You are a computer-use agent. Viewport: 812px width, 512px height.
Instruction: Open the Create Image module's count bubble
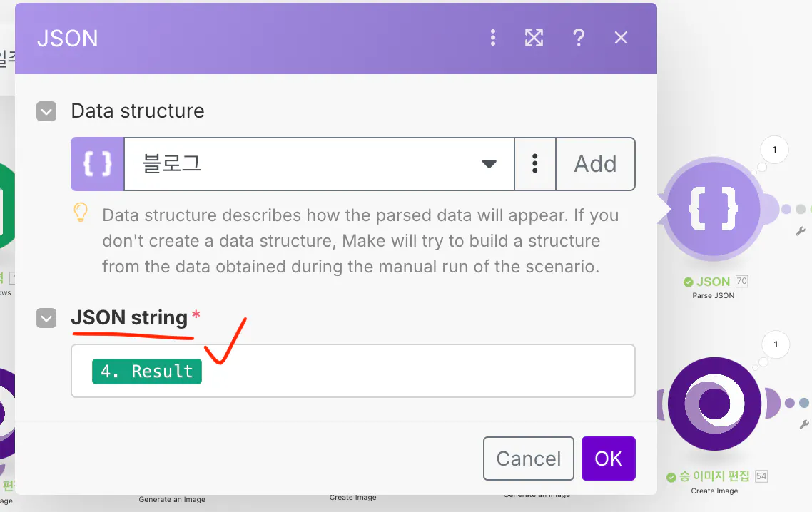pos(776,345)
